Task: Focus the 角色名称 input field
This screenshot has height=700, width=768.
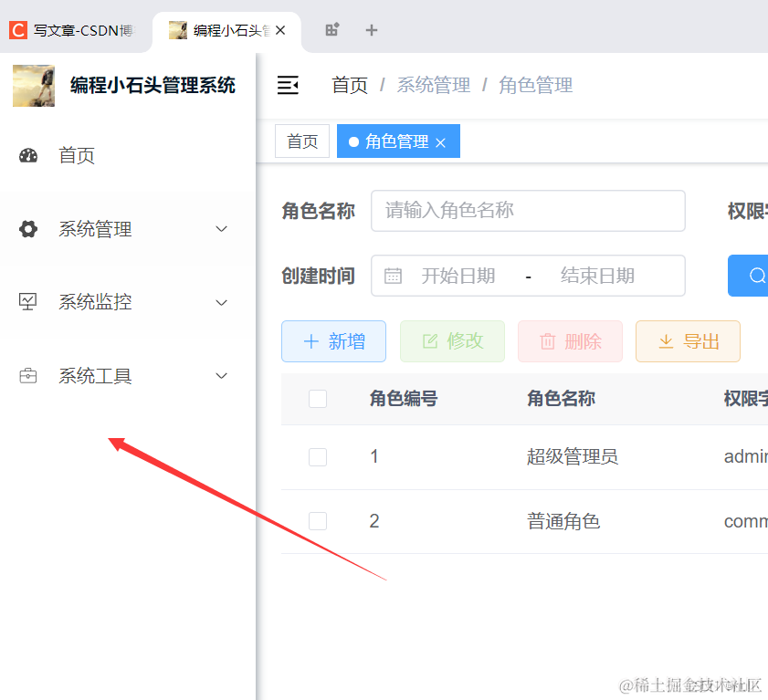Action: pos(528,211)
